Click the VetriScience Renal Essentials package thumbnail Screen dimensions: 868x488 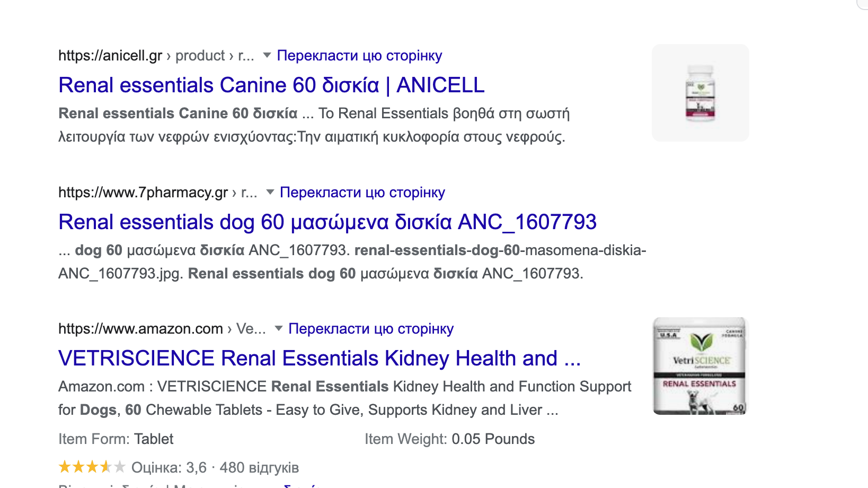click(x=700, y=366)
